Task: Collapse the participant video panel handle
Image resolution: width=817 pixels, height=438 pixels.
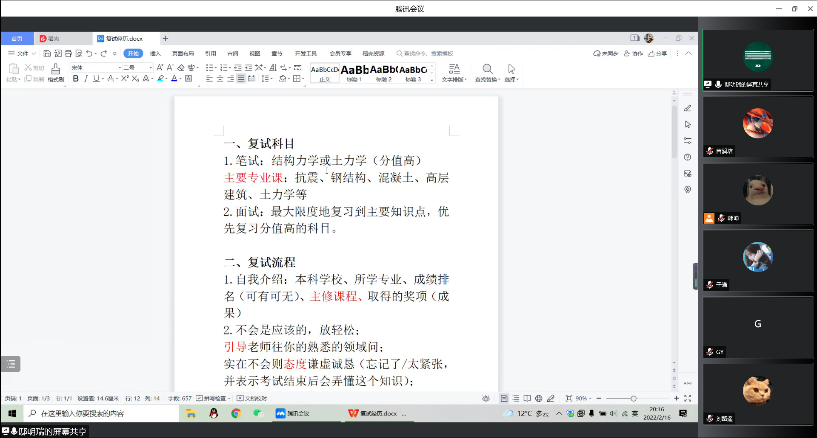Action: 695,278
